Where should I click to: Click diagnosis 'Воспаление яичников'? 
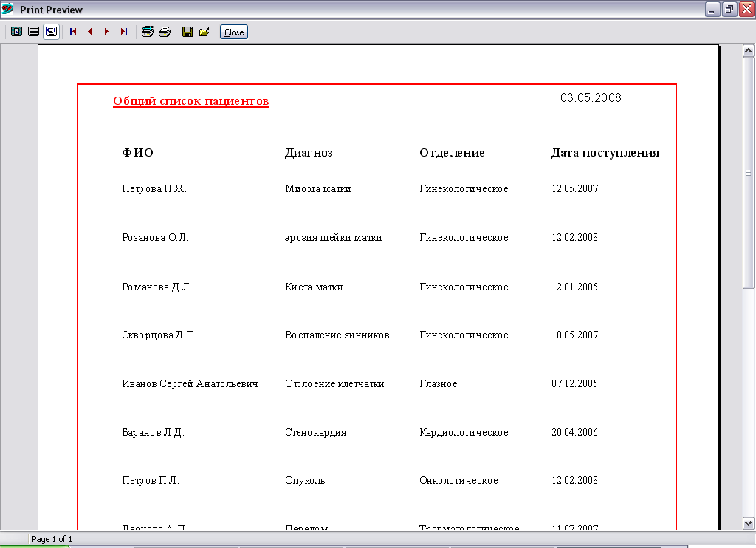[337, 335]
